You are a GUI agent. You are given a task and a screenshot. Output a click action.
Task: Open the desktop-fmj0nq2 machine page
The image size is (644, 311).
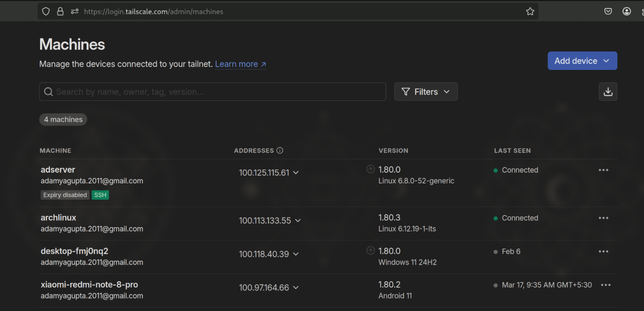point(74,251)
